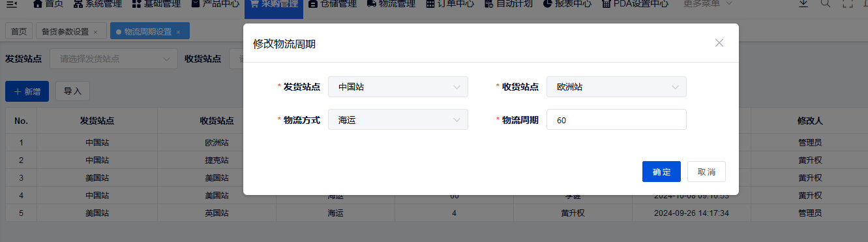
Task: Switch to the 首页 page tab
Action: tap(19, 31)
